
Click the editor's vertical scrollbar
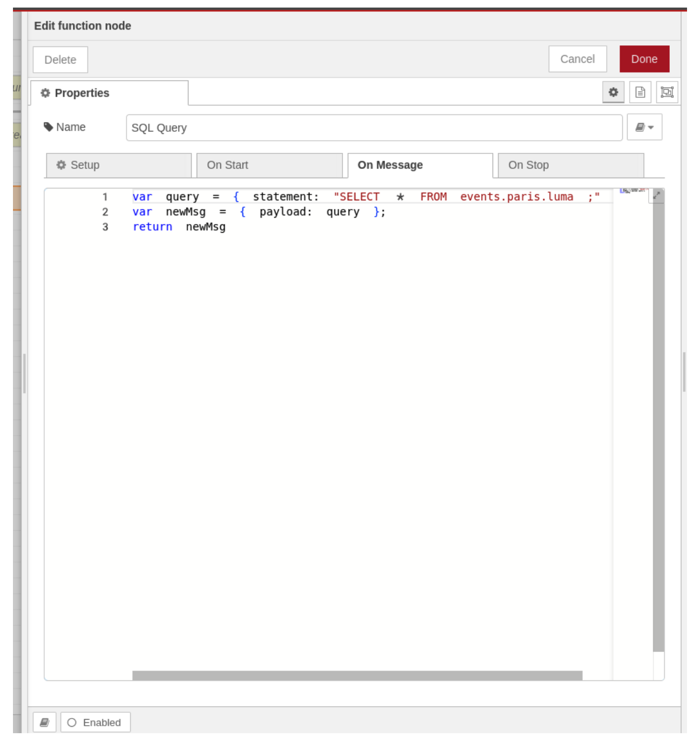tap(658, 421)
